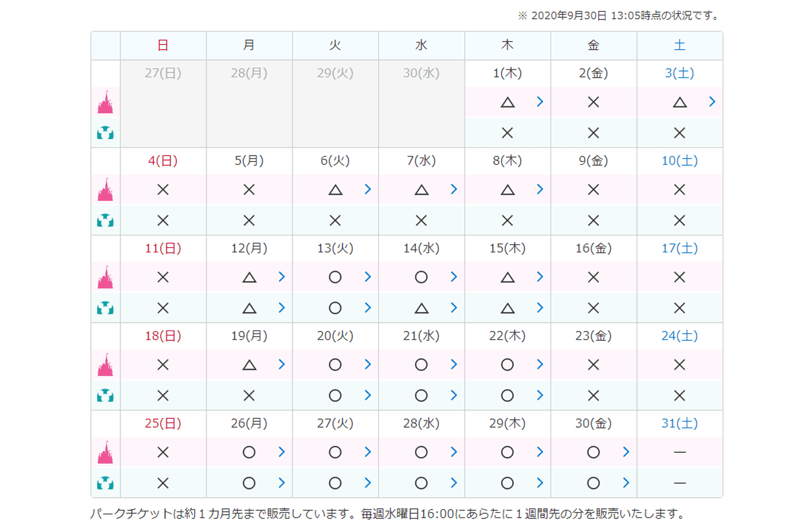Open the arrow beside DisneySea on 29(木)
The image size is (797, 532).
[540, 483]
